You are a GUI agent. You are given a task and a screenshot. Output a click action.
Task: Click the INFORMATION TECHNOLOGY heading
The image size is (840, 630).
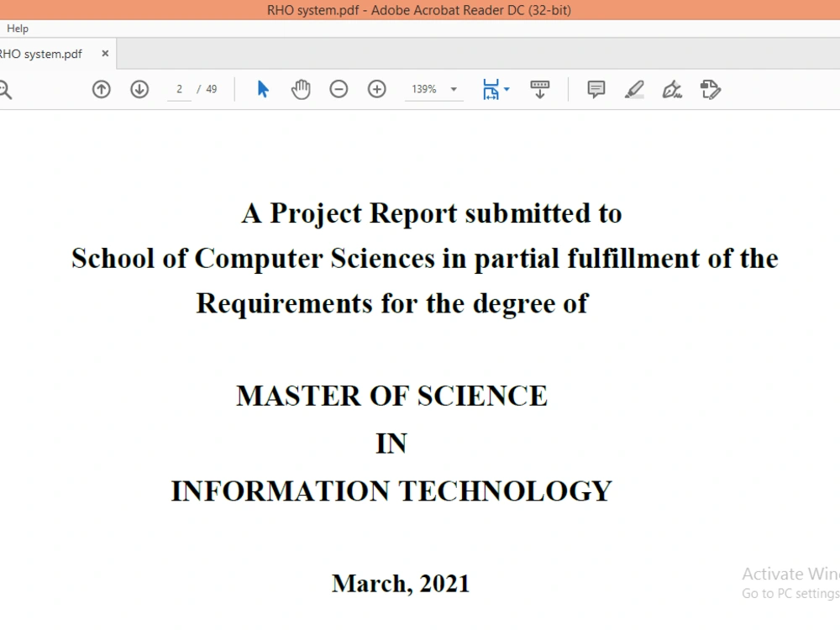click(x=391, y=491)
